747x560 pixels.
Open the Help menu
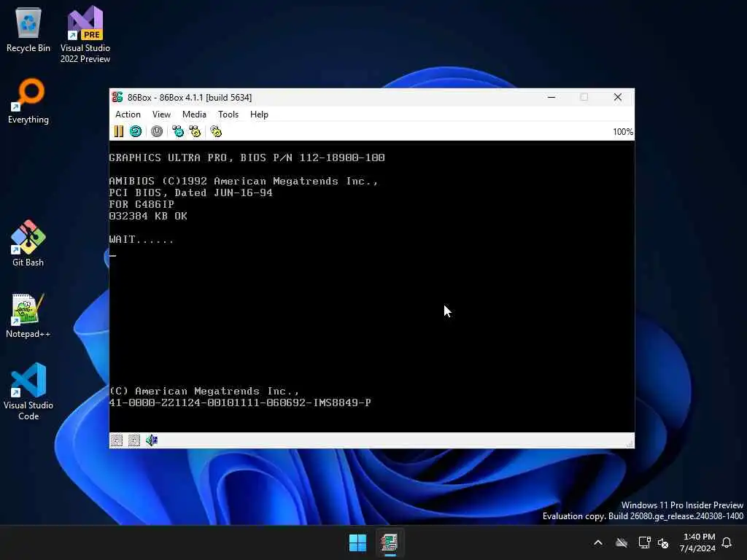pyautogui.click(x=259, y=114)
